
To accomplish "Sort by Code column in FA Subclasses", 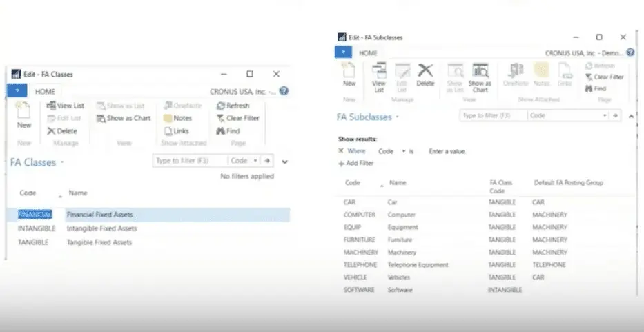I will (353, 182).
